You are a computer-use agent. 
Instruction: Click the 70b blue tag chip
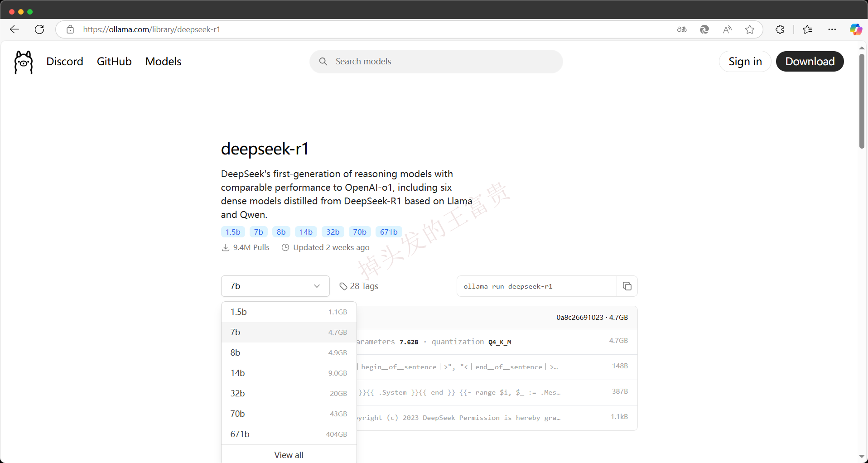pos(360,232)
